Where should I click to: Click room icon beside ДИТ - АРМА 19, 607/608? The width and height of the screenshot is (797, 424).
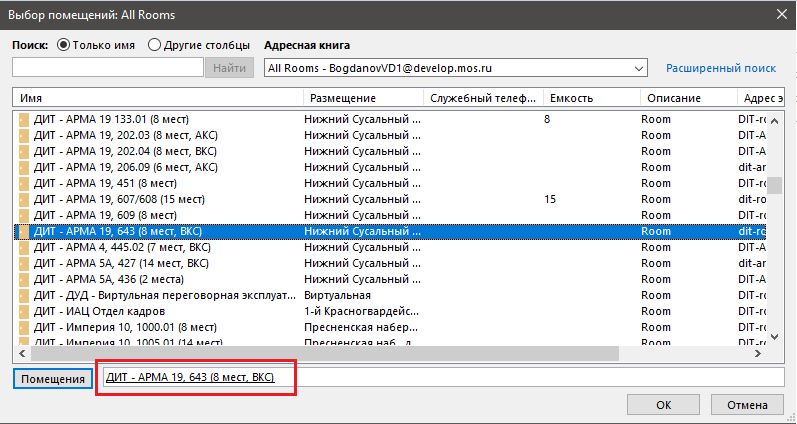point(24,199)
